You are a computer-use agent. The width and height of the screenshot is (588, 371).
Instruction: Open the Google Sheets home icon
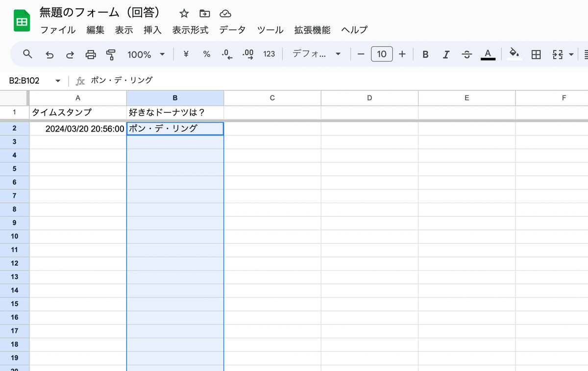(22, 22)
